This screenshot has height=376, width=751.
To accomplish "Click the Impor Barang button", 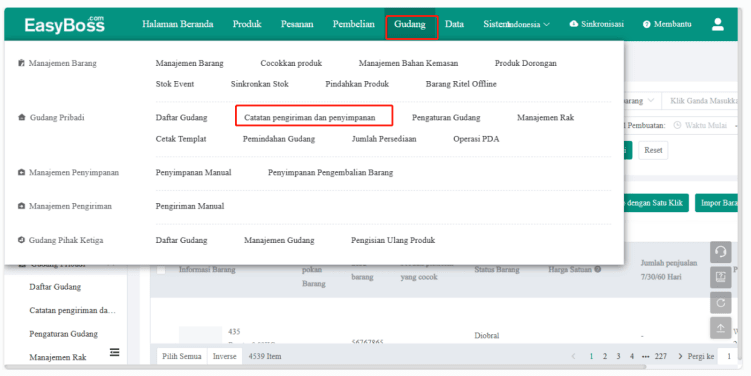I will pyautogui.click(x=717, y=203).
